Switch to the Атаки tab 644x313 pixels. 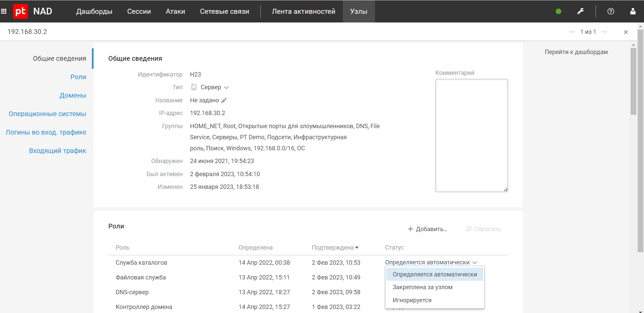pyautogui.click(x=175, y=11)
